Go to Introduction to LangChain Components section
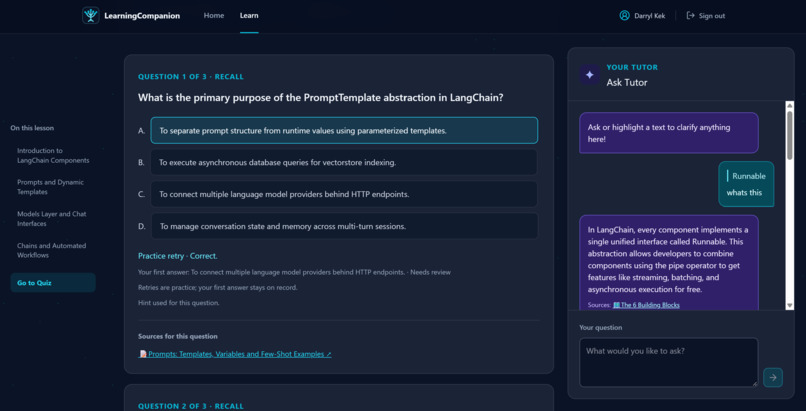This screenshot has width=806, height=411. (x=53, y=156)
